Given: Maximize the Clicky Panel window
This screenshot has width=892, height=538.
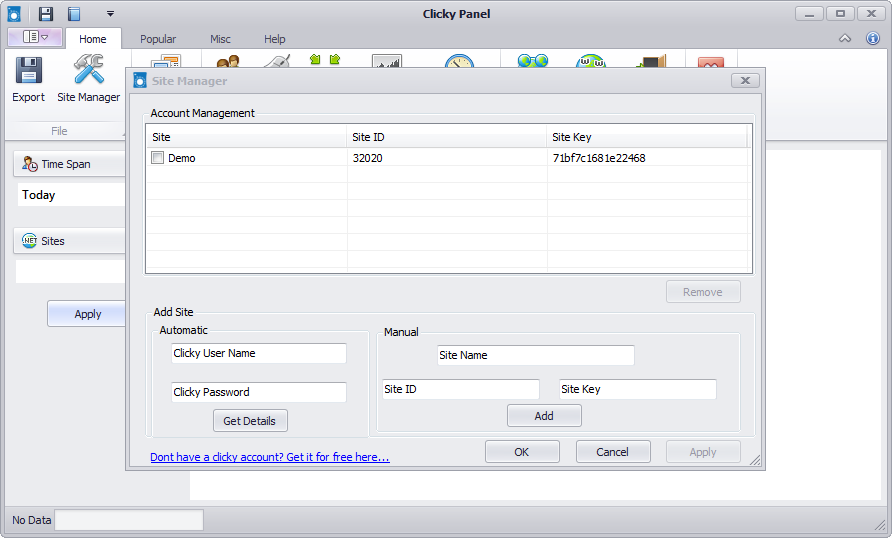Looking at the screenshot, I should [840, 14].
